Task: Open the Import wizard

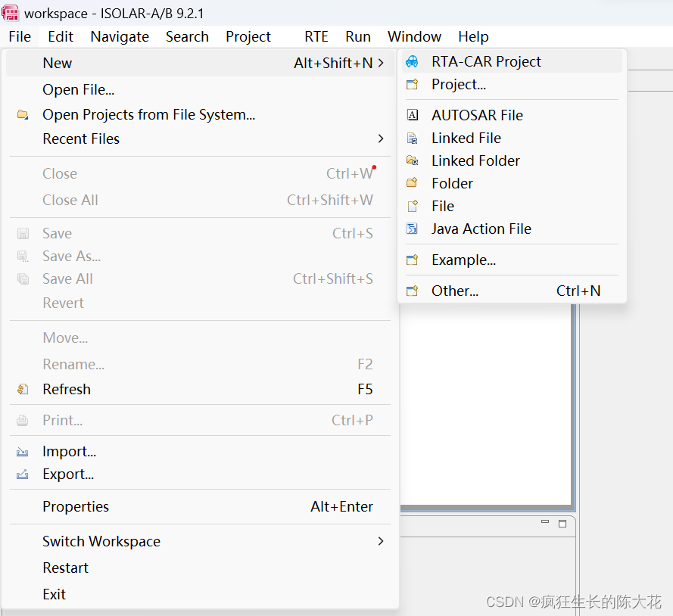Action: [x=70, y=451]
